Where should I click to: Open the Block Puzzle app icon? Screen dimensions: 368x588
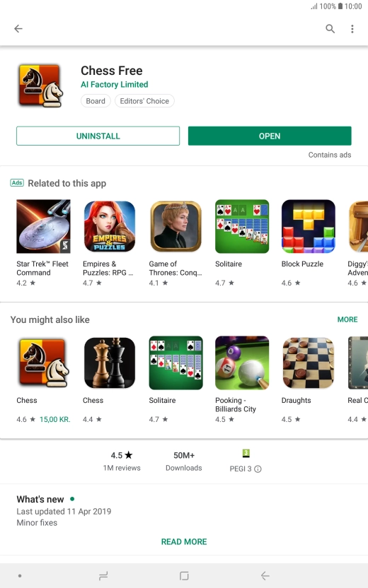(309, 226)
